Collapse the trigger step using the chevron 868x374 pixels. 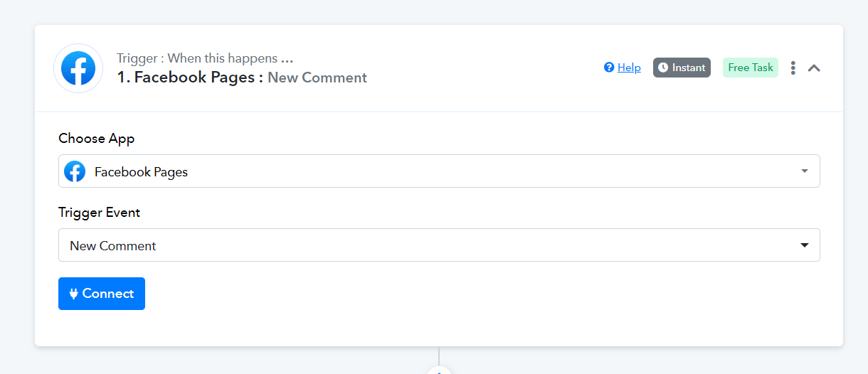coord(815,68)
